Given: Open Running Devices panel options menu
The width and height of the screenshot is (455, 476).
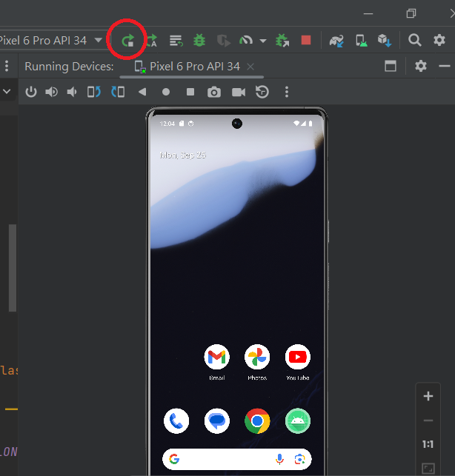Looking at the screenshot, I should (7, 66).
